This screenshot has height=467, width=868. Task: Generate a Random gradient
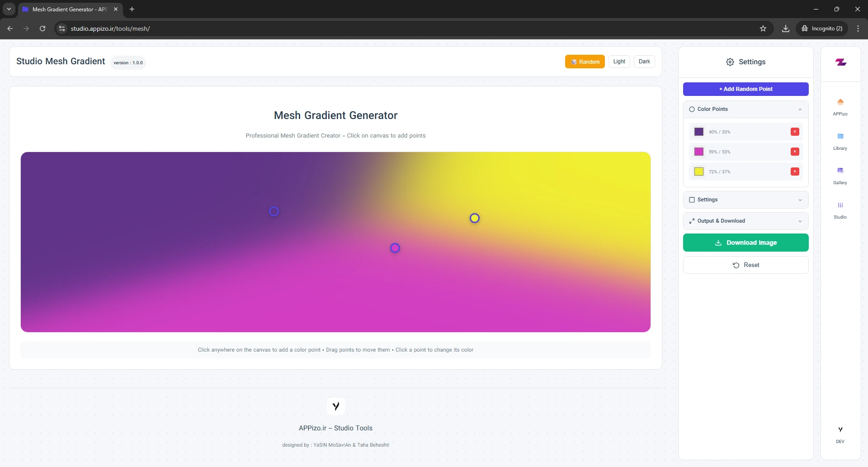pyautogui.click(x=585, y=62)
